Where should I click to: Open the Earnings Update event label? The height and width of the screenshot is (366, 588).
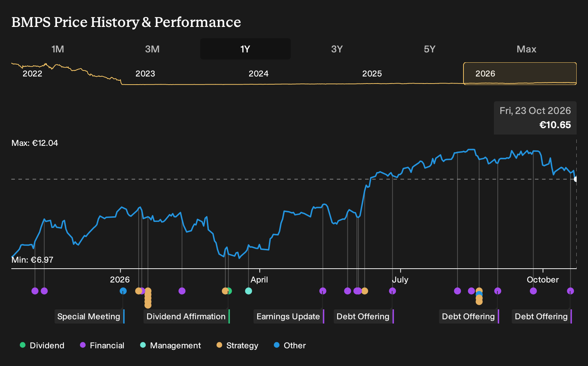point(289,316)
